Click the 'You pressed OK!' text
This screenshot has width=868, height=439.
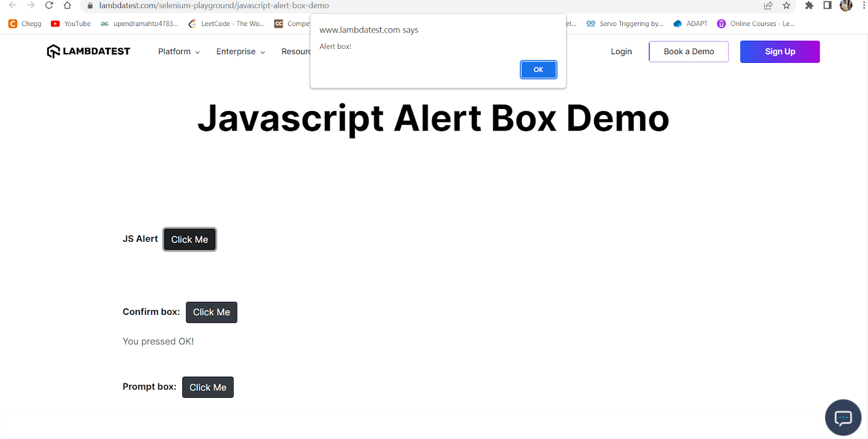pyautogui.click(x=158, y=341)
